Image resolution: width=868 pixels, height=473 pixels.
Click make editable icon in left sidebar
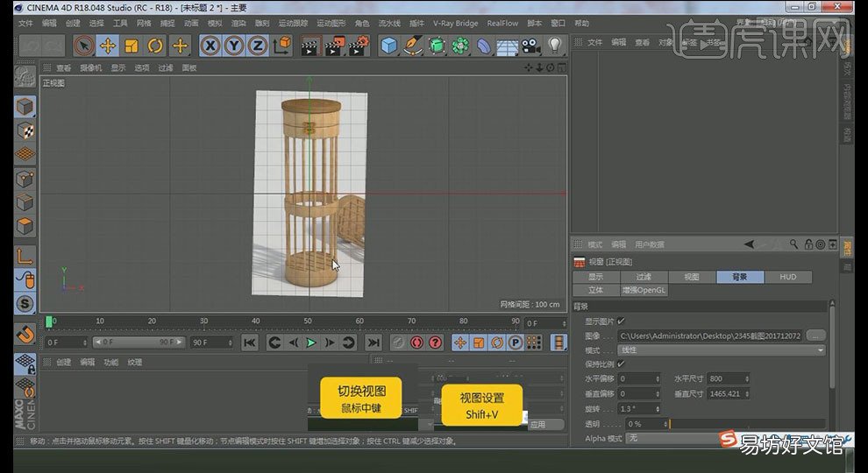click(25, 77)
